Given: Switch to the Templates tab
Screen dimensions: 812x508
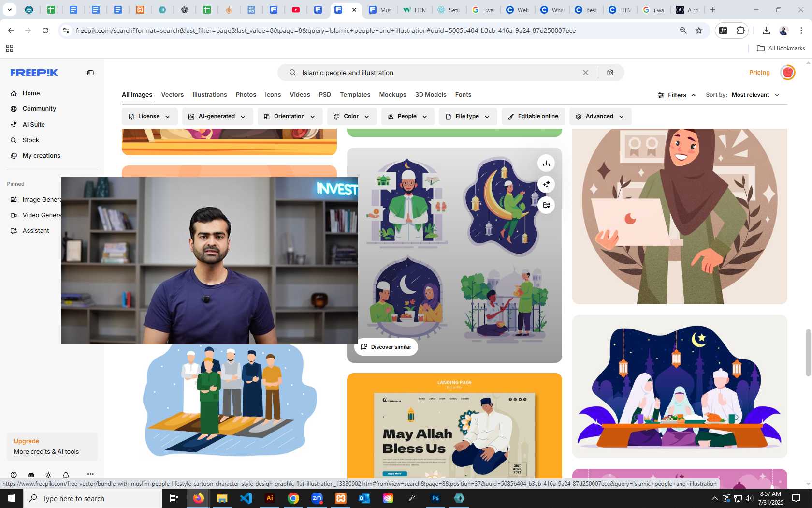Looking at the screenshot, I should click(355, 95).
